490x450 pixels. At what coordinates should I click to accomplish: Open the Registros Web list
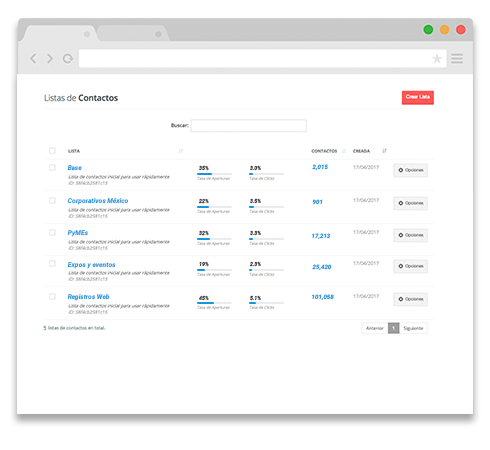pos(88,297)
